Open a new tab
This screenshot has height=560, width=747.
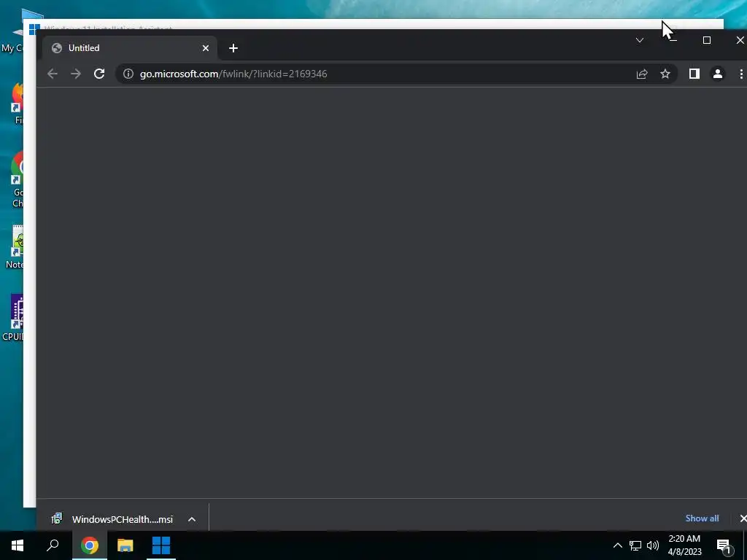[233, 48]
